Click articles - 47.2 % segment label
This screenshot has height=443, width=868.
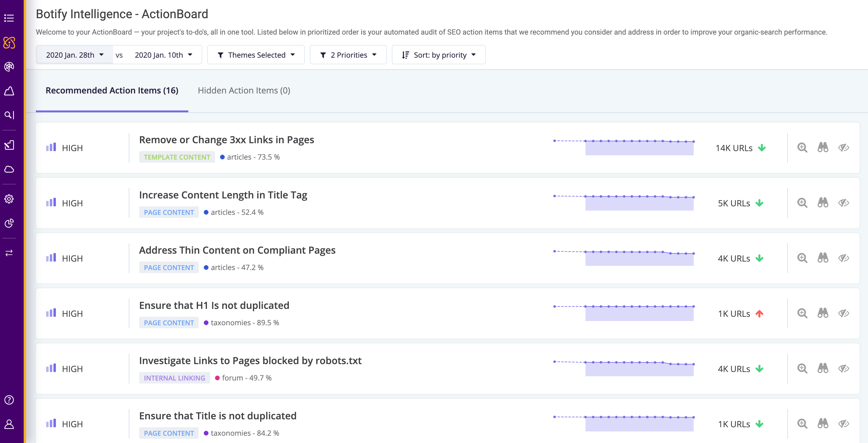234,267
